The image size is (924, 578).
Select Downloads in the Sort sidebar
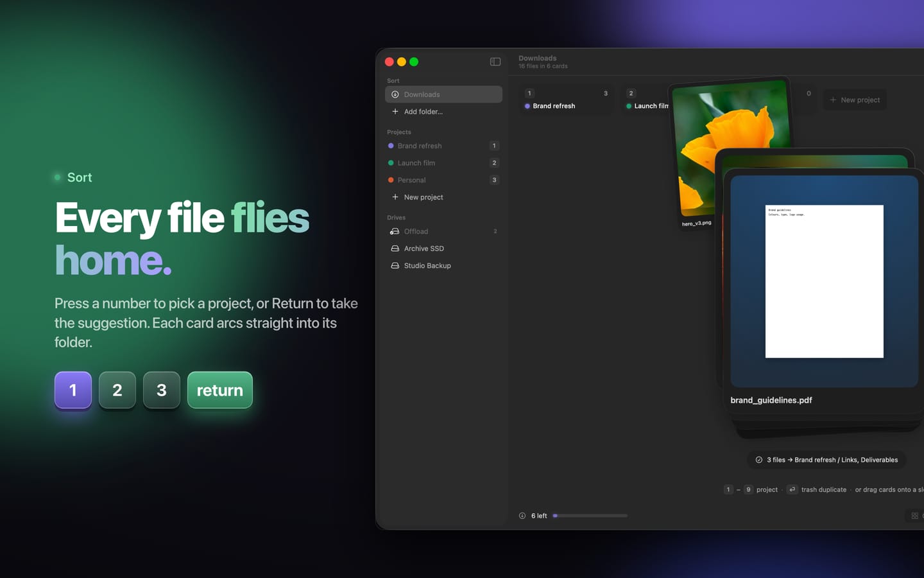point(443,94)
